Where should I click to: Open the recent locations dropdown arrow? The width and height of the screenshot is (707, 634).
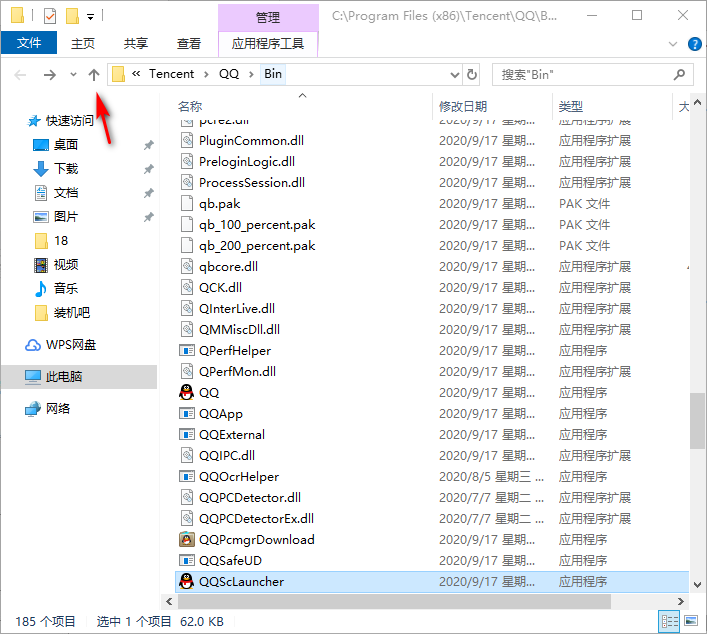pyautogui.click(x=73, y=75)
